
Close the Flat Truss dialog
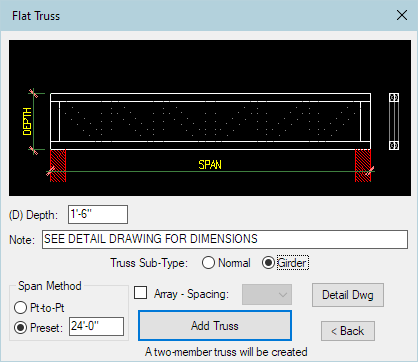[402, 15]
